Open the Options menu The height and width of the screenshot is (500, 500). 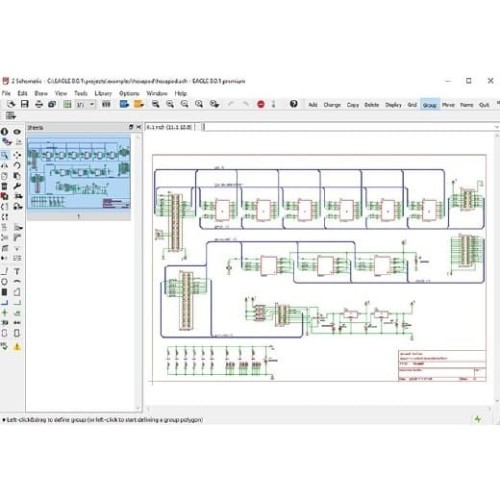(129, 93)
